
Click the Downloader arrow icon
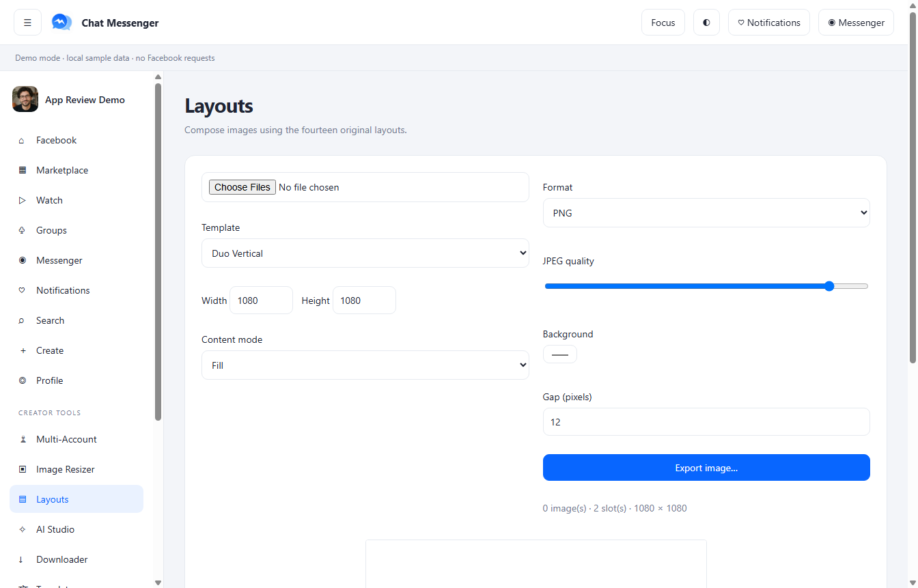tap(22, 559)
